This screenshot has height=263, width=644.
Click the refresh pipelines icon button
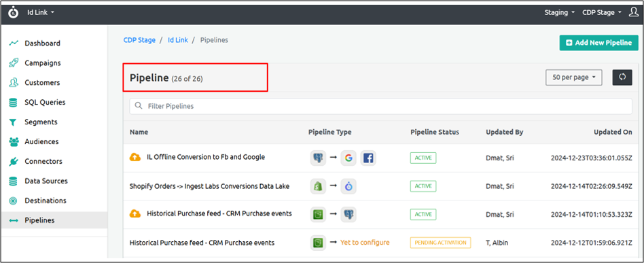click(622, 77)
